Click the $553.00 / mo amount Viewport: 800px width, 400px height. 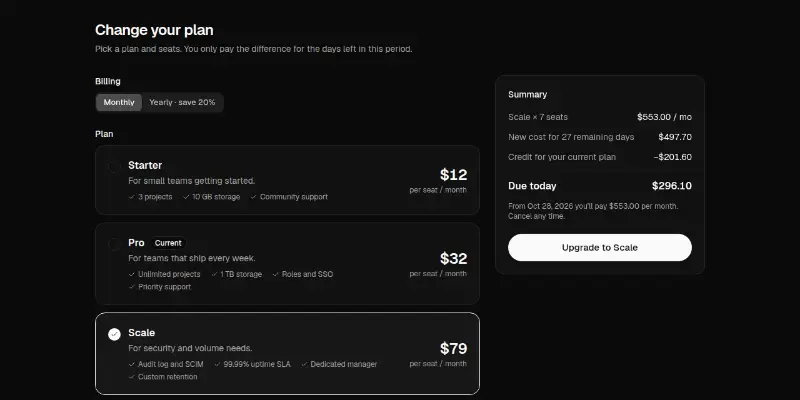664,117
